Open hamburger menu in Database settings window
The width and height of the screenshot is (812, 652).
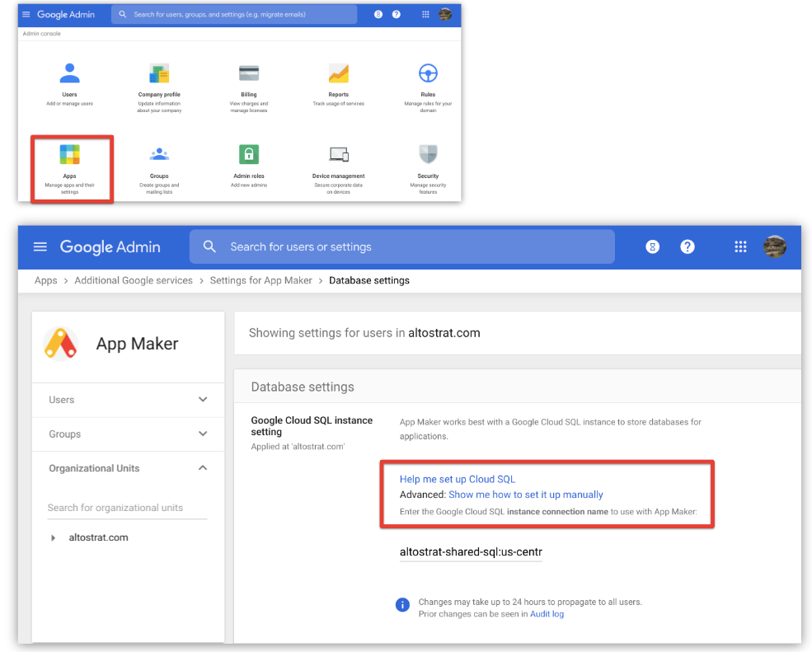pyautogui.click(x=40, y=247)
